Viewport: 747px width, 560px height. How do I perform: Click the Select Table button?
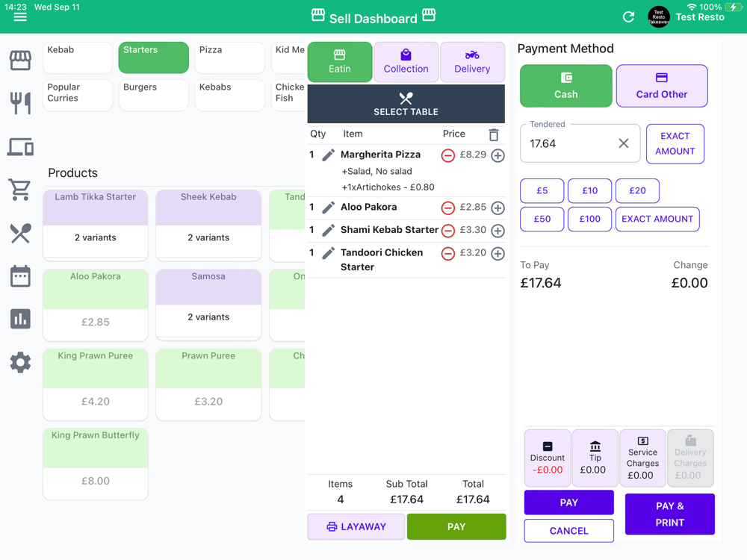point(406,104)
